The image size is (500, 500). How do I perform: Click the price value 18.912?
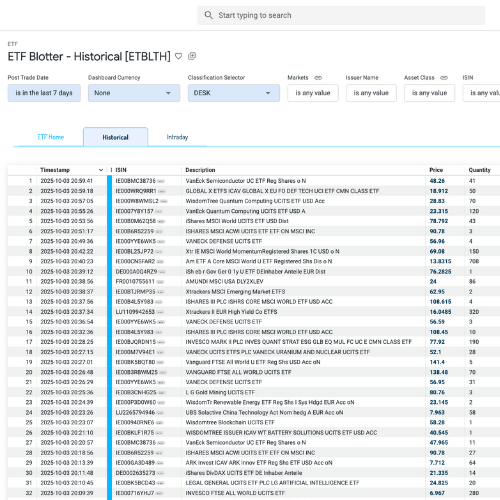439,191
